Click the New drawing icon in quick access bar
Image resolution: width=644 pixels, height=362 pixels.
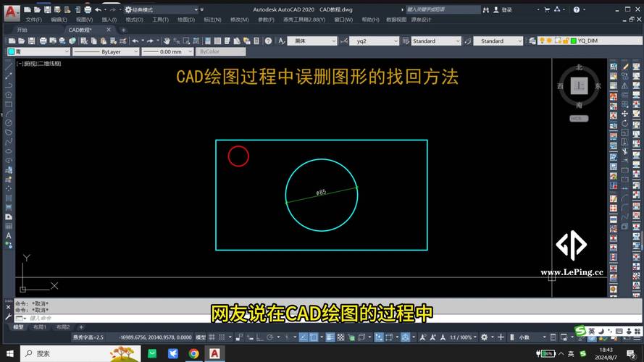[27, 9]
